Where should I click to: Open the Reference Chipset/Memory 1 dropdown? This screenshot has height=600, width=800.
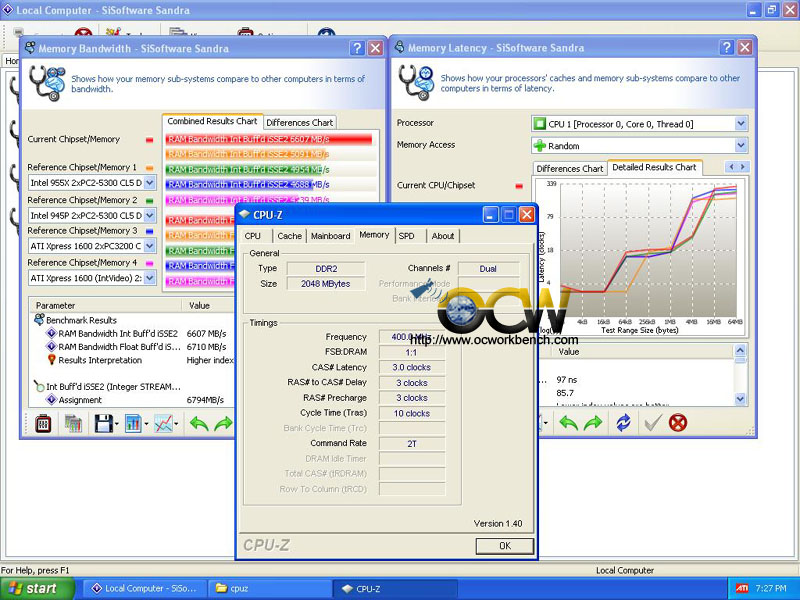coord(149,183)
